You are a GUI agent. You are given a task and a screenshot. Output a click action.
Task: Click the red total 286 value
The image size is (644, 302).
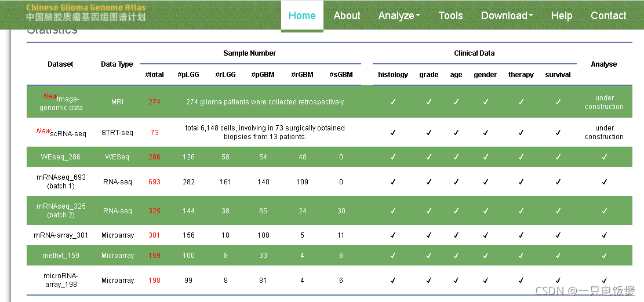(154, 157)
